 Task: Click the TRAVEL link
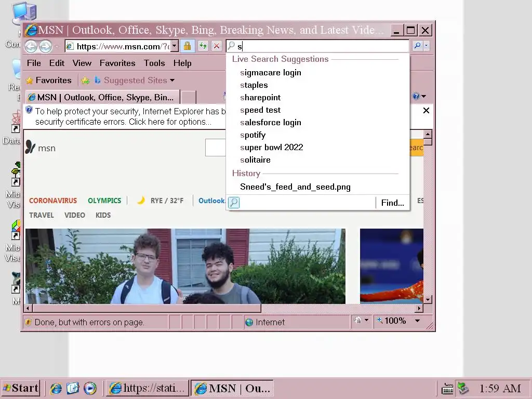pos(42,215)
